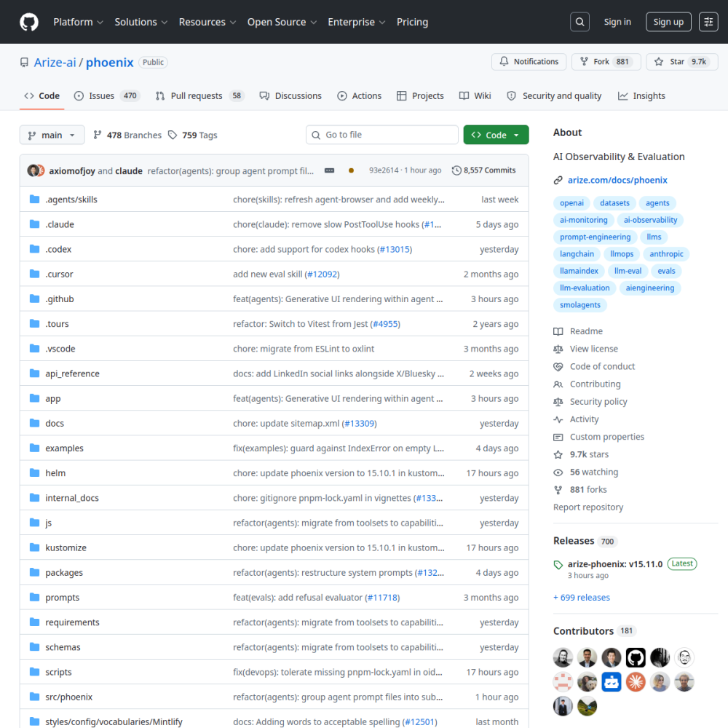Viewport: 728px width, 728px height.
Task: Open the src/phoenix folder
Action: coord(68,697)
